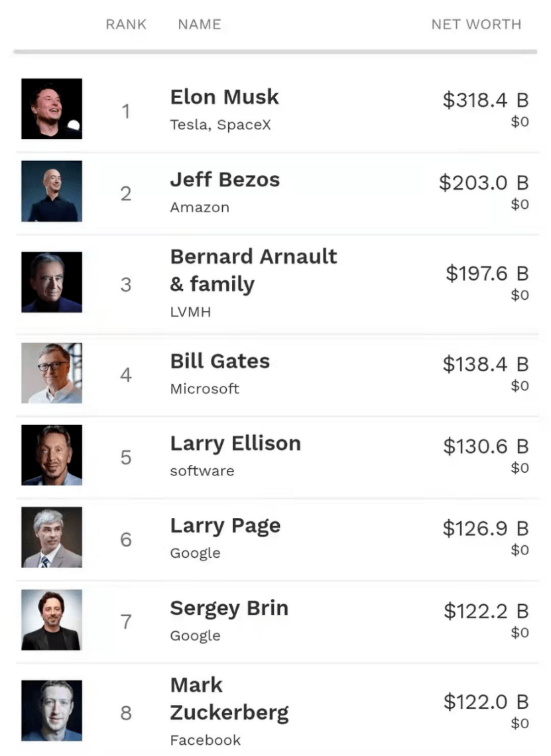The height and width of the screenshot is (756, 551).
Task: Open the rank 8 Facebook profile photo thumbnail
Action: pyautogui.click(x=52, y=711)
